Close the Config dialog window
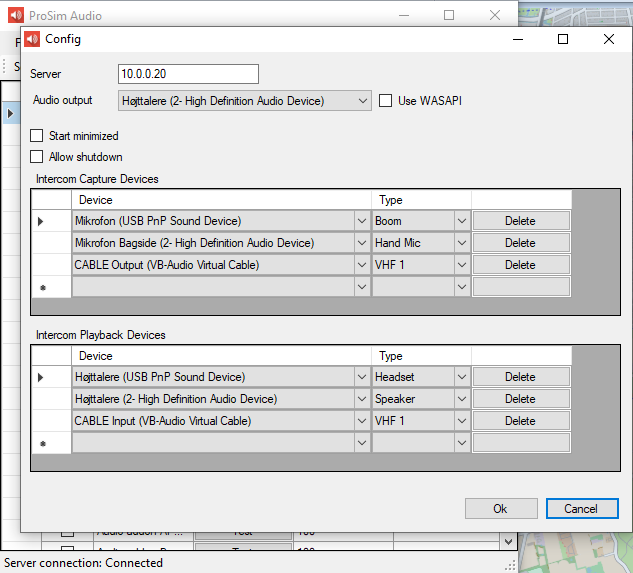The width and height of the screenshot is (633, 573). (608, 39)
